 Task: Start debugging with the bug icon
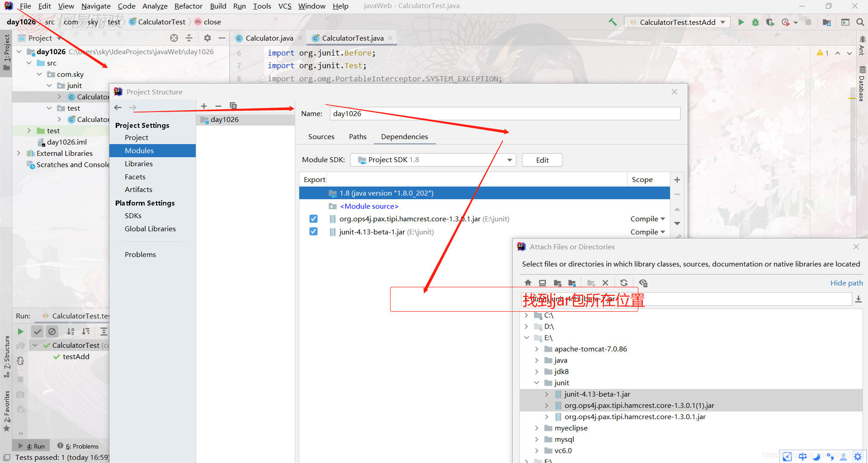coord(755,22)
